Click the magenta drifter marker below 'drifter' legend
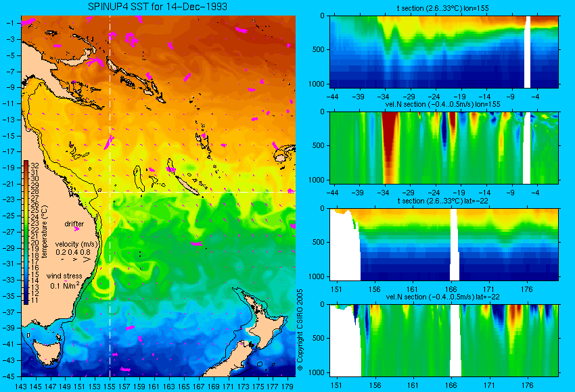 tap(76, 229)
